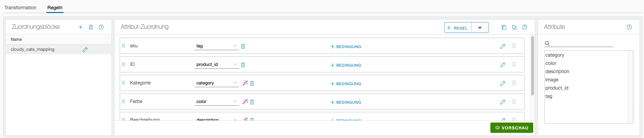Add a Bedingung to the Farbe rule
Image resolution: width=644 pixels, height=138 pixels.
pos(346,102)
